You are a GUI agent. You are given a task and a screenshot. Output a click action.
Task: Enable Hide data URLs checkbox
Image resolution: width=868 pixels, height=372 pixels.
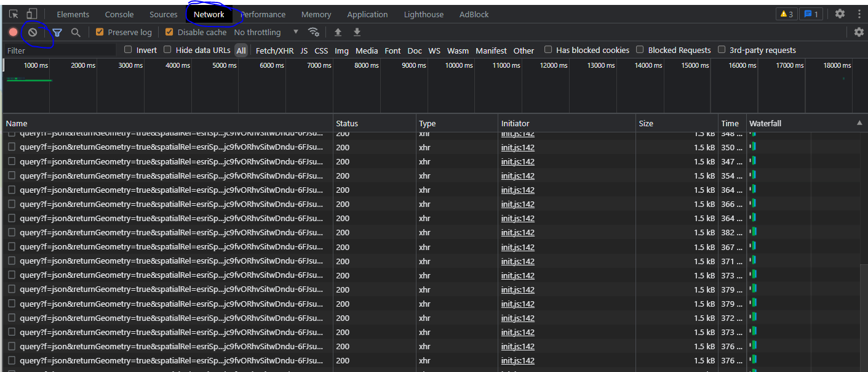click(167, 50)
